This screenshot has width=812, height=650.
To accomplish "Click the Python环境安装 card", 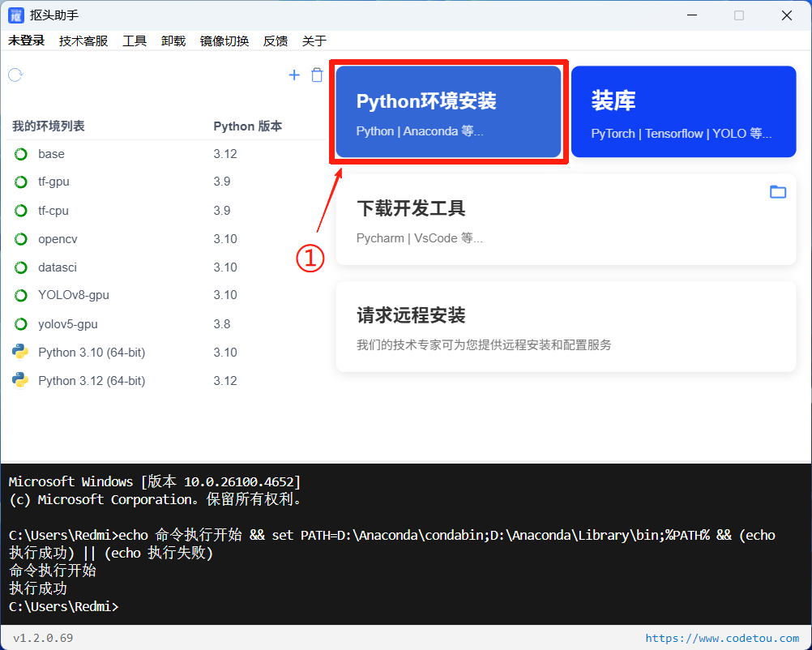I will pos(448,111).
